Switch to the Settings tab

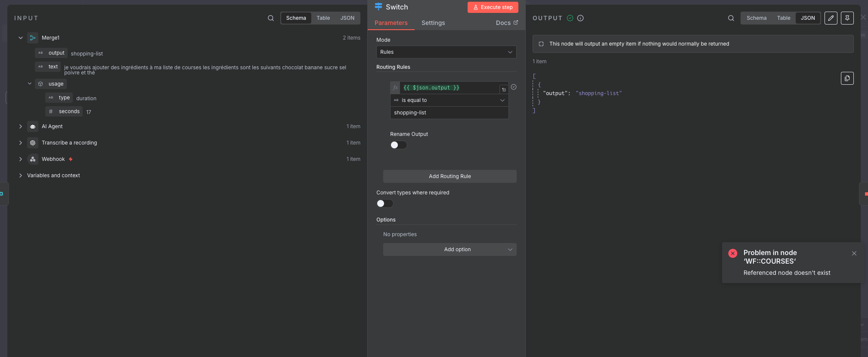[433, 23]
